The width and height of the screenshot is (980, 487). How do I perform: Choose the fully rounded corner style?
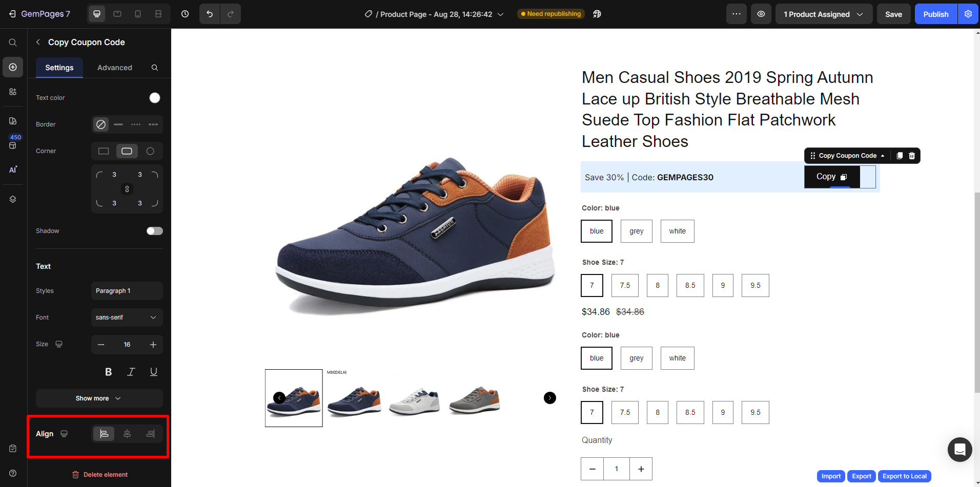click(150, 151)
